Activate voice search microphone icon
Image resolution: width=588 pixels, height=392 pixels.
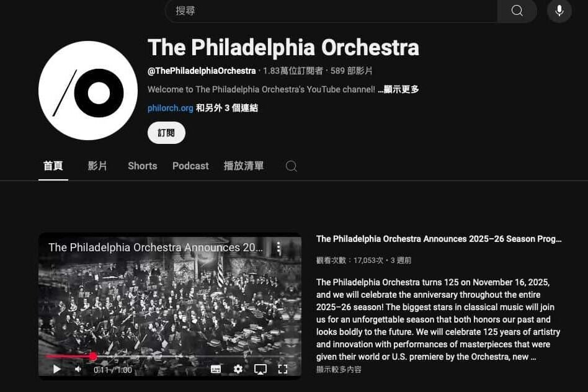click(559, 11)
